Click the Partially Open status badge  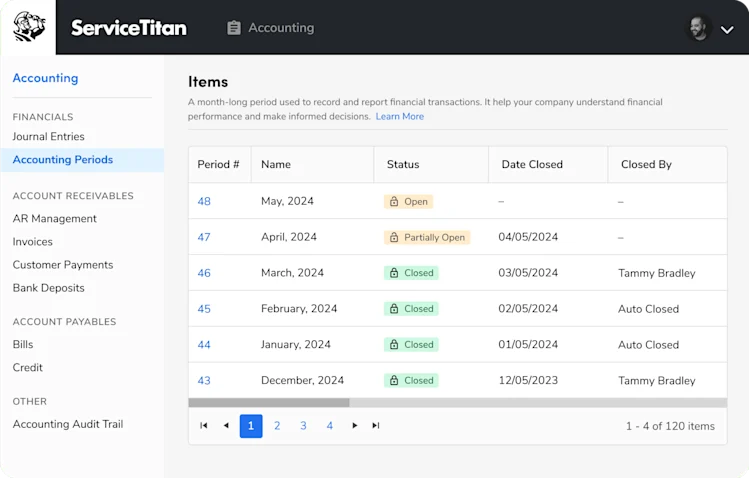427,237
